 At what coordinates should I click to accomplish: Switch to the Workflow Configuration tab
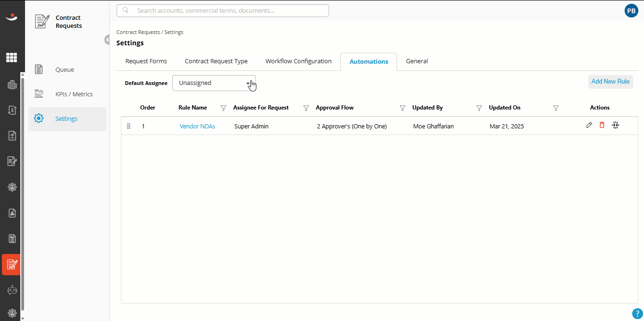(298, 61)
